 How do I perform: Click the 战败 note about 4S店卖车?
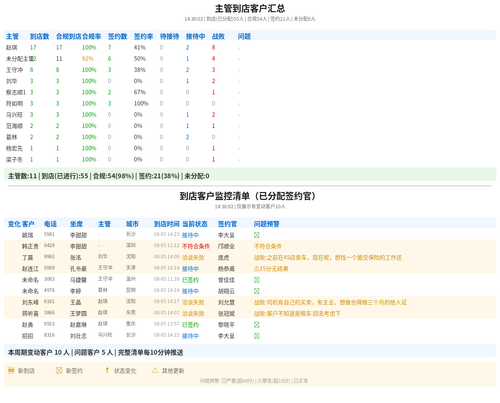point(328,258)
